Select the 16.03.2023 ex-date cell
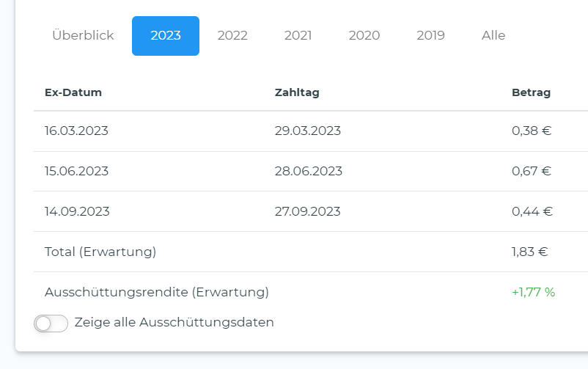The image size is (588, 369). tap(76, 131)
